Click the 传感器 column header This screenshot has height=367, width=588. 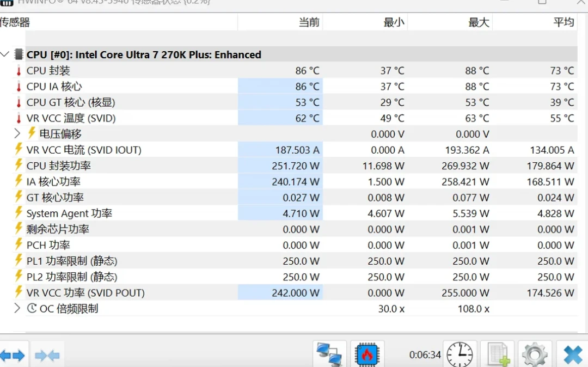click(119, 22)
